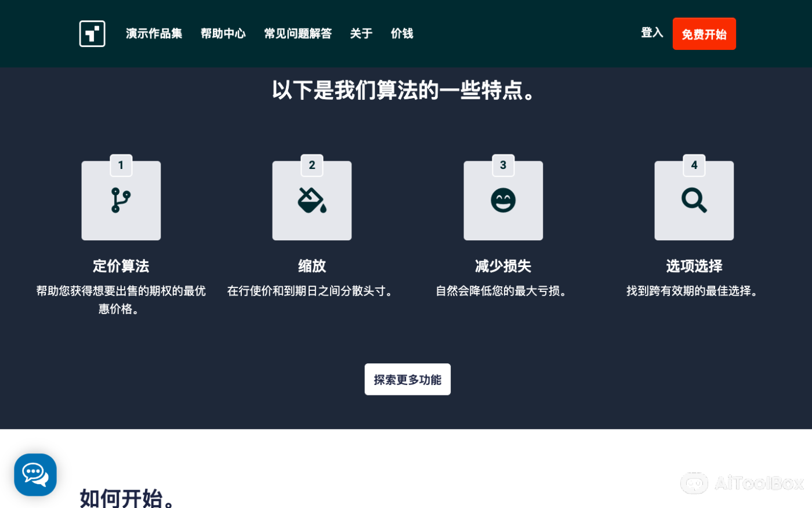The image size is (812, 508).
Task: Click the AiToolBox watermark icon
Action: click(694, 483)
